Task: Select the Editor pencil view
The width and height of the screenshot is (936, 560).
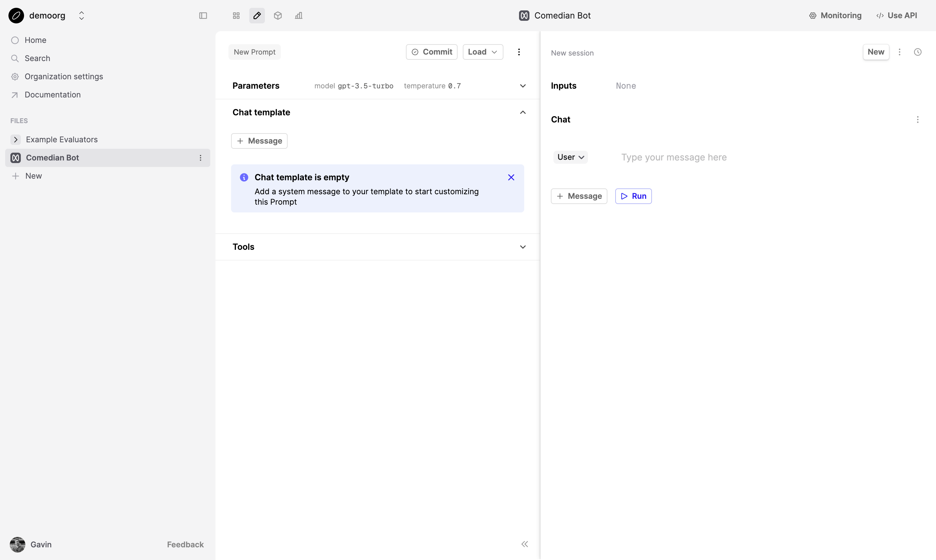Action: 256,16
